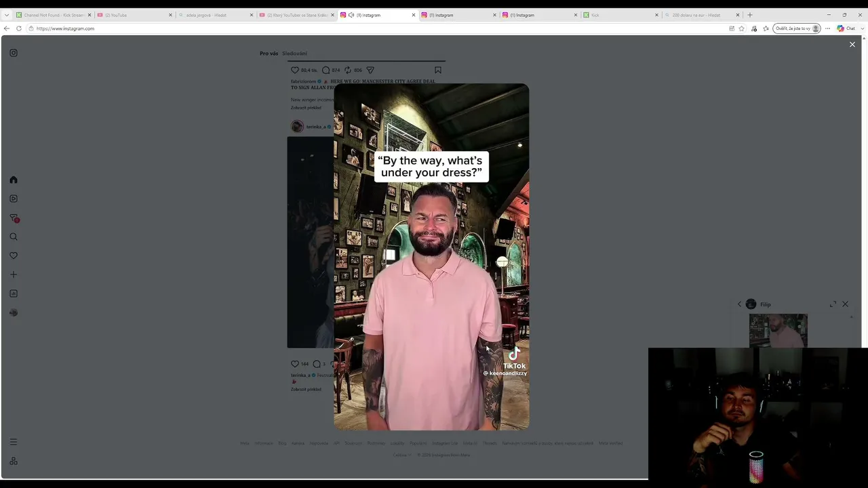
Task: Open the app-install icon in the address bar
Action: click(732, 28)
